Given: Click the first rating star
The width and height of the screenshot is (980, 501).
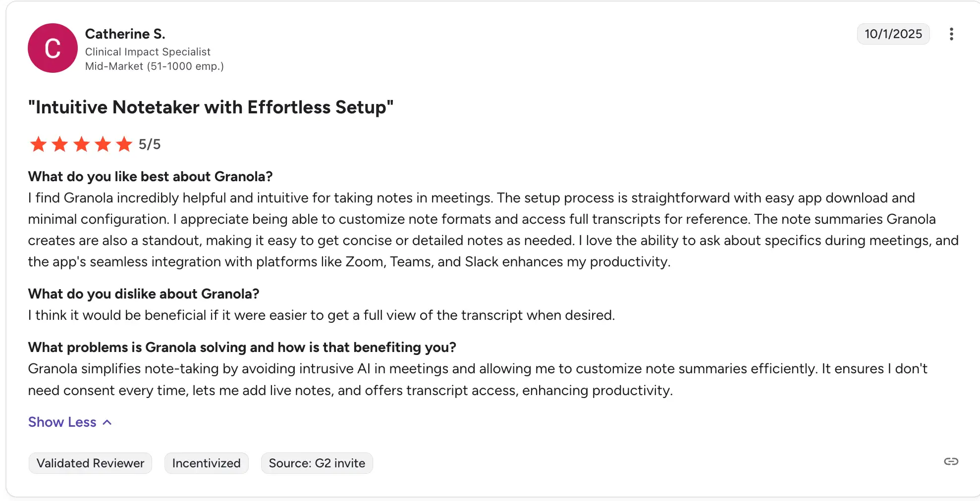Looking at the screenshot, I should [x=38, y=144].
